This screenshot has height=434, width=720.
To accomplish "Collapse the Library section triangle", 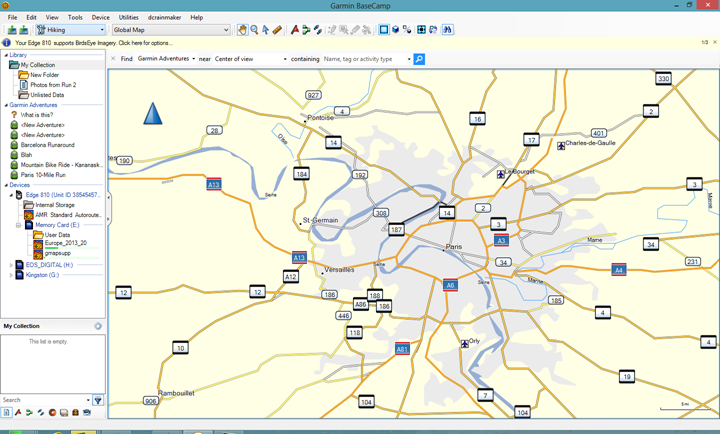I will pyautogui.click(x=6, y=55).
